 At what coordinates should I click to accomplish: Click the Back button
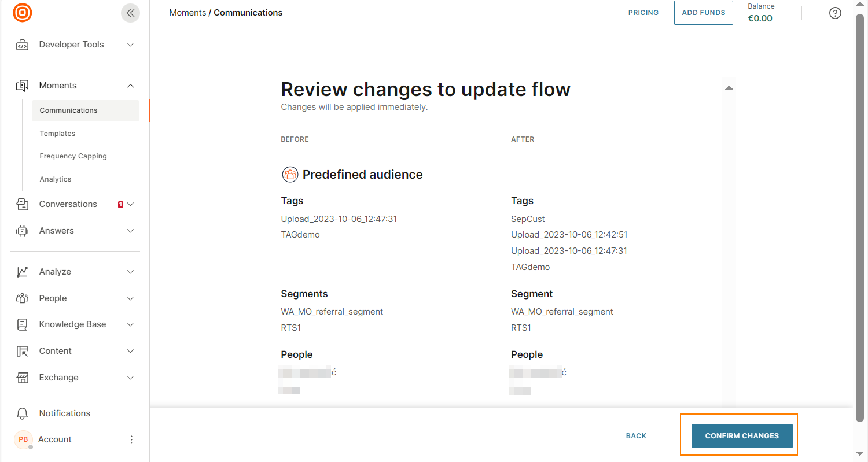(x=636, y=436)
